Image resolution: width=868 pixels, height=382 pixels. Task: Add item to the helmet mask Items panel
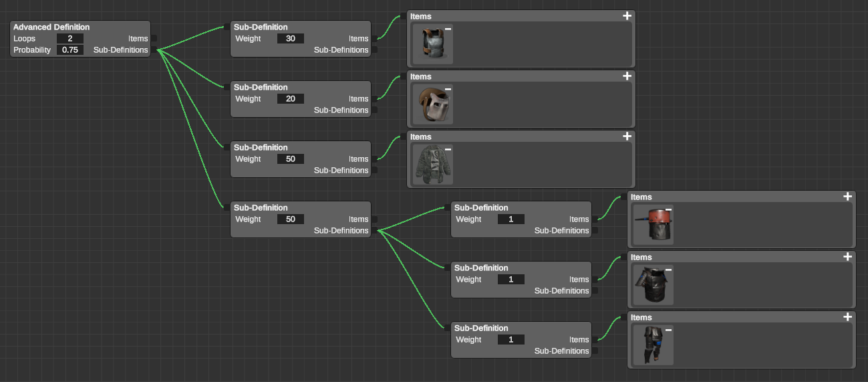(x=627, y=76)
